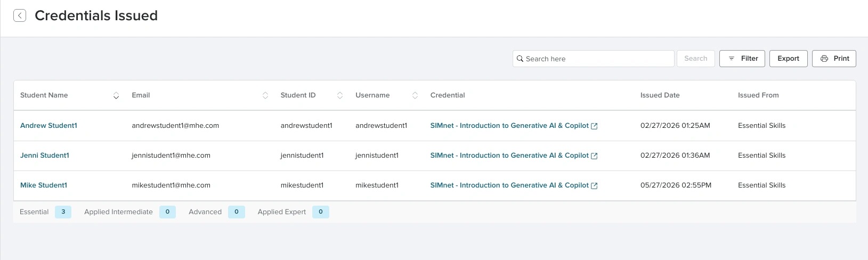The height and width of the screenshot is (260, 868).
Task: Sort by Student ID column arrows
Action: point(339,95)
